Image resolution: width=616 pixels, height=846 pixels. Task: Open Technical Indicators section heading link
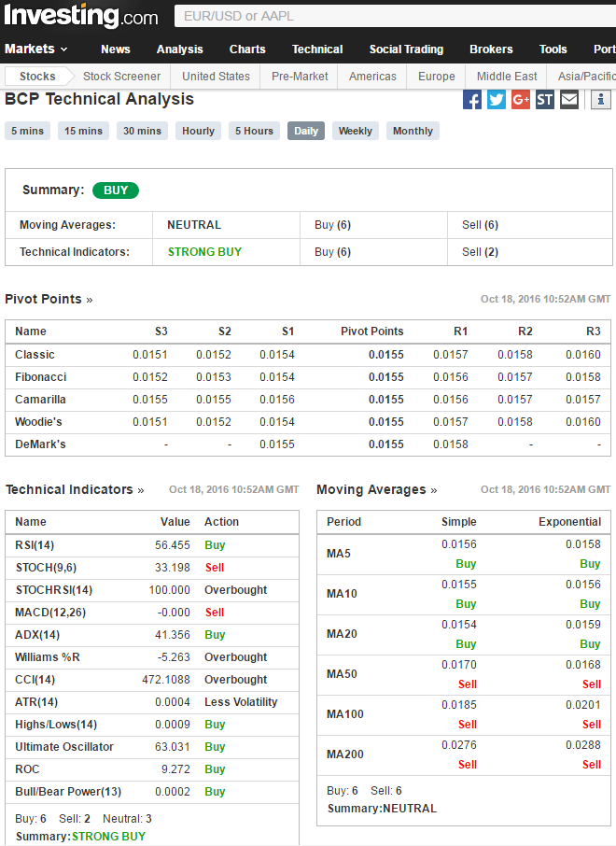click(75, 489)
